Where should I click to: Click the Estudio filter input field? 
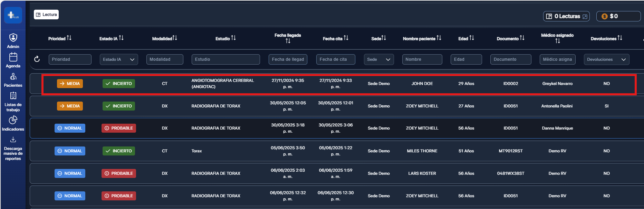(225, 59)
